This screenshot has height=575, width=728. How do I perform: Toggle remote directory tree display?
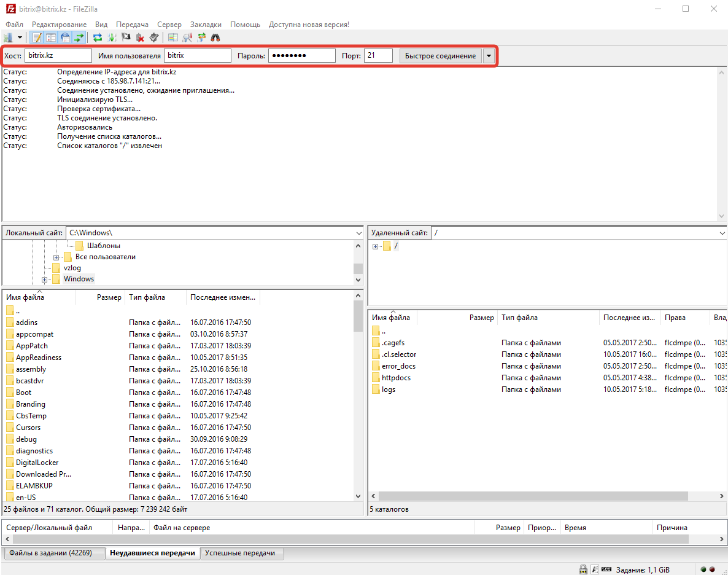(x=66, y=37)
